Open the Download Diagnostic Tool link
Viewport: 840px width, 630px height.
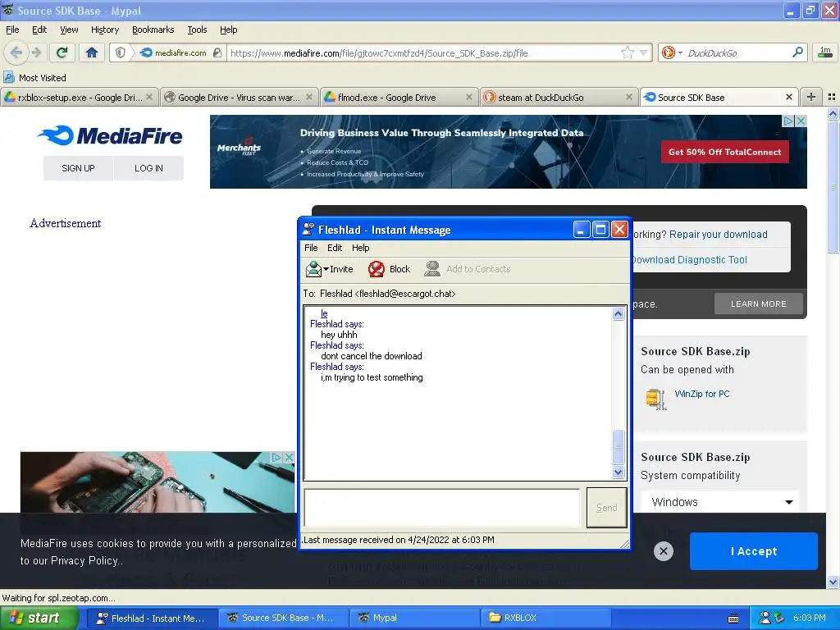click(689, 260)
